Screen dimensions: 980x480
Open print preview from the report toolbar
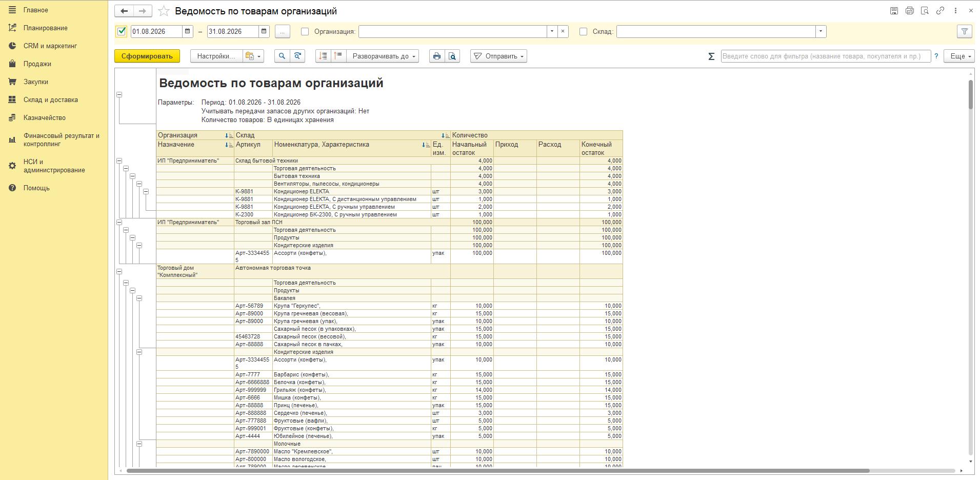pyautogui.click(x=452, y=56)
